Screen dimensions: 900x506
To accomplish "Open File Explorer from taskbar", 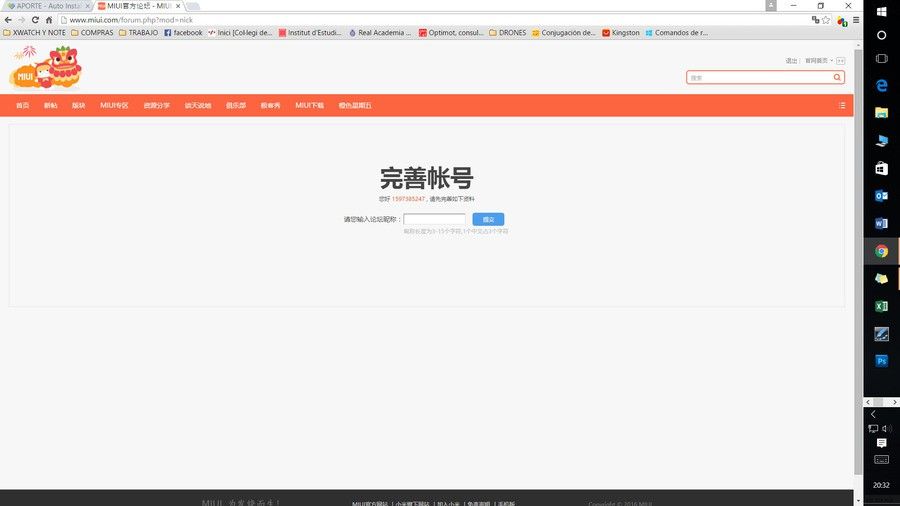I will click(882, 112).
